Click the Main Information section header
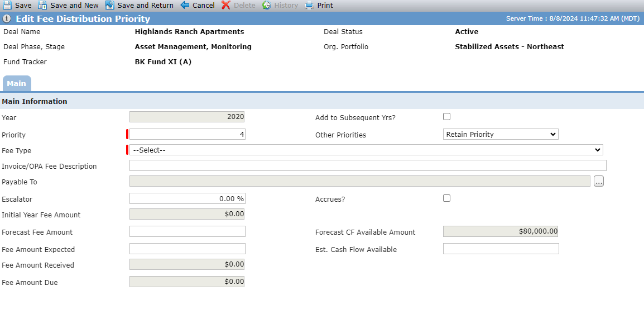This screenshot has height=328, width=644. pyautogui.click(x=35, y=102)
